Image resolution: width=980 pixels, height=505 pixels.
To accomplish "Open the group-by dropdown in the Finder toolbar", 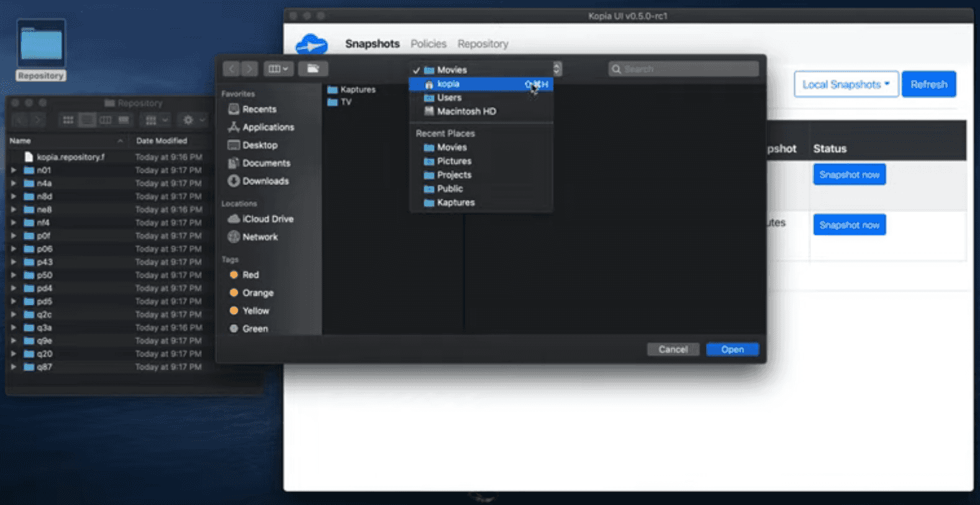I will coord(157,119).
